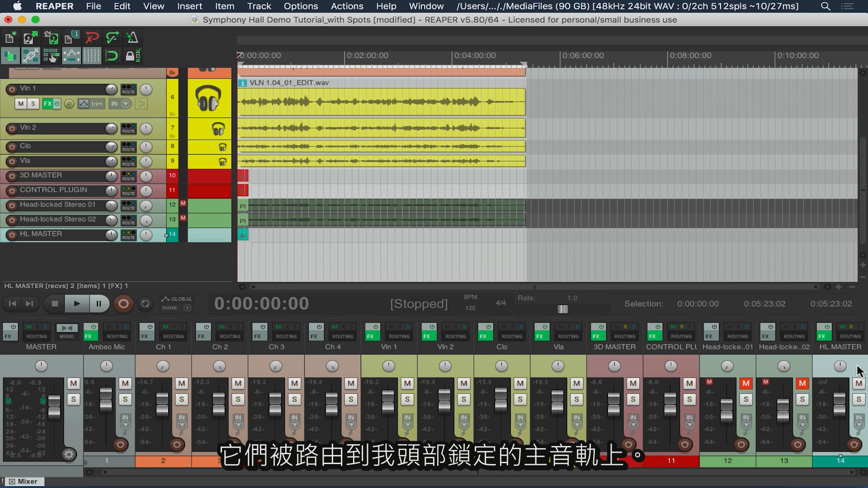Toggle the repeat loop transport button
The height and width of the screenshot is (488, 868).
point(146,304)
